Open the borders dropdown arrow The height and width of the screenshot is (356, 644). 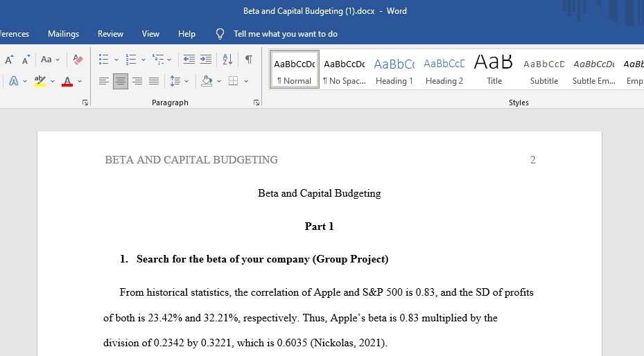click(245, 81)
